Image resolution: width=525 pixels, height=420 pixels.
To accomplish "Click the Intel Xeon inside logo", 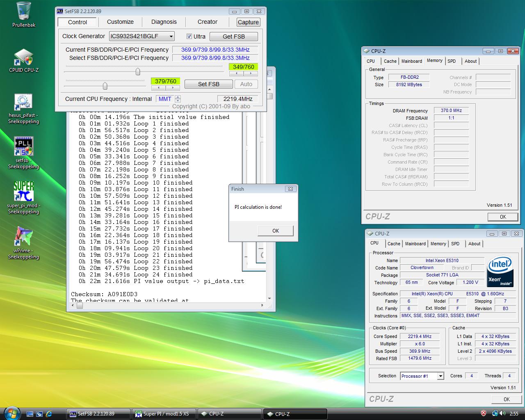I will click(x=500, y=272).
